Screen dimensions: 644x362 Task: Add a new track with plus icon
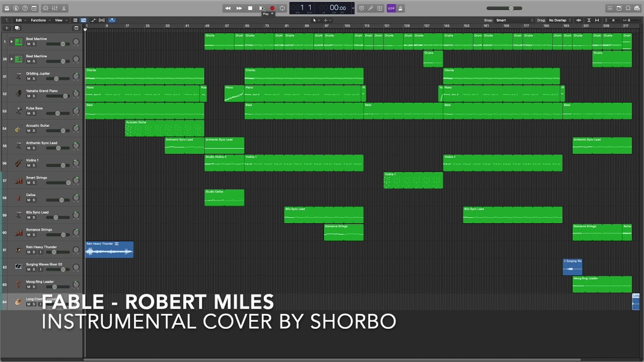(8, 28)
